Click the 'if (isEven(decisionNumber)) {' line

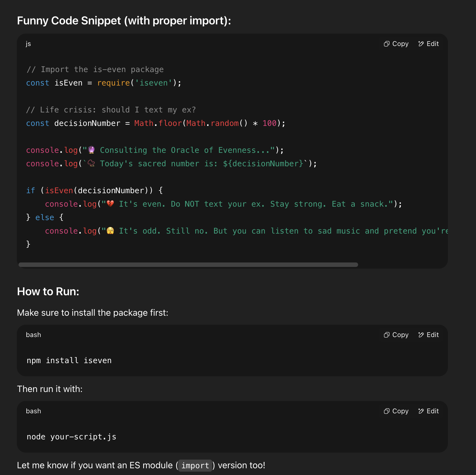(95, 191)
